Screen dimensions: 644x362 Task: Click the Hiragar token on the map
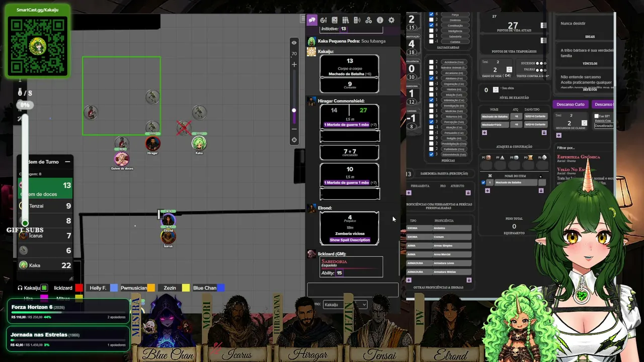click(x=153, y=144)
